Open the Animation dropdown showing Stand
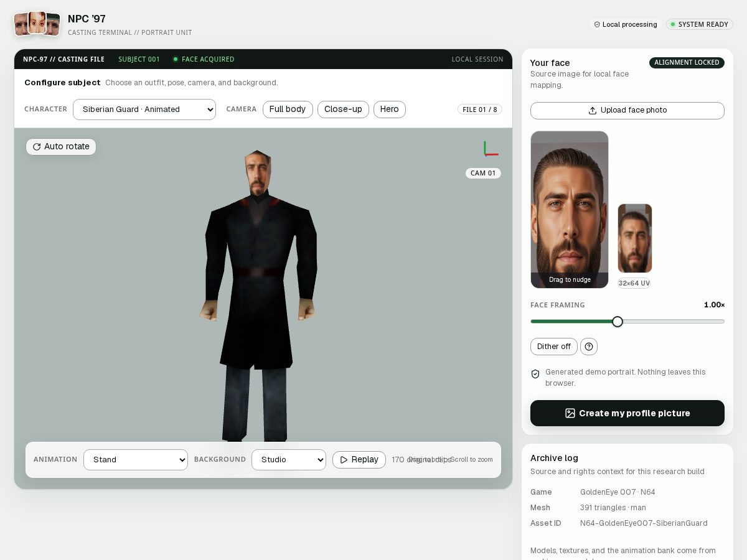The image size is (747, 560). coord(136,460)
